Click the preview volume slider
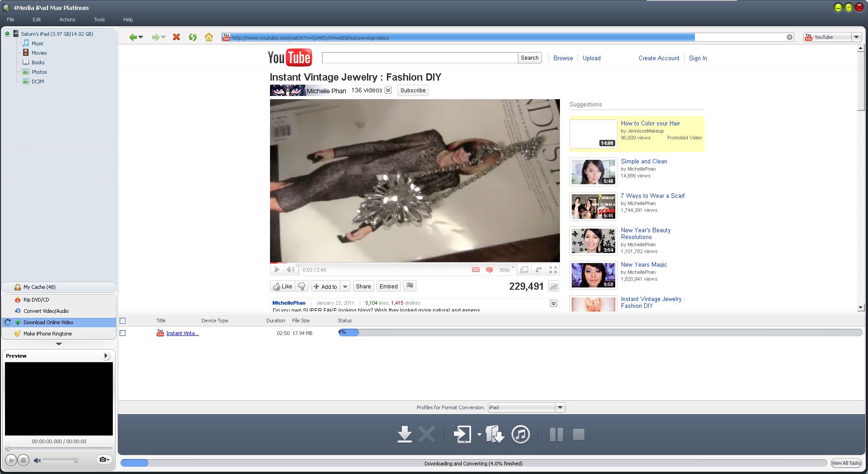 pos(60,460)
